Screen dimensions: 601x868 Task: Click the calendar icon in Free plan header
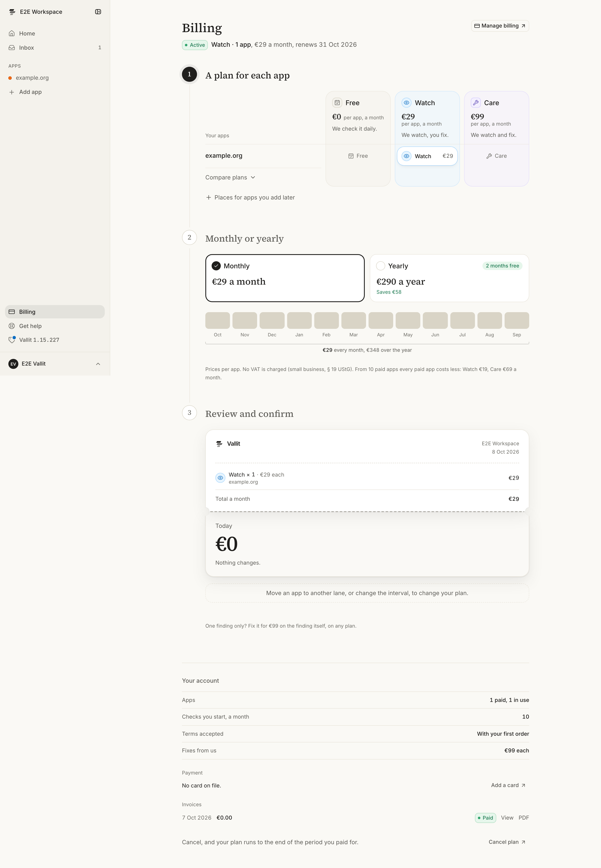337,103
